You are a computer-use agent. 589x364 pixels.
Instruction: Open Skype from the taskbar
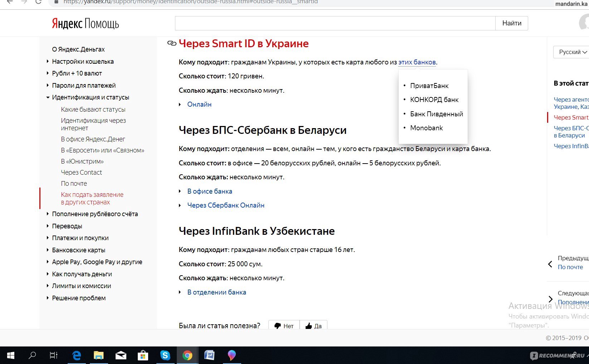tap(165, 355)
